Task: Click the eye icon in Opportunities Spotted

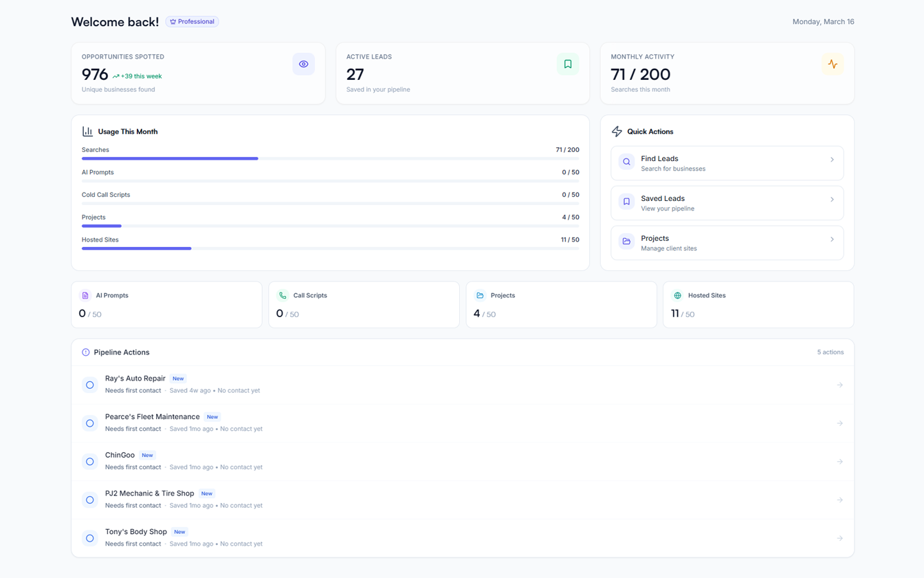Action: [x=303, y=64]
